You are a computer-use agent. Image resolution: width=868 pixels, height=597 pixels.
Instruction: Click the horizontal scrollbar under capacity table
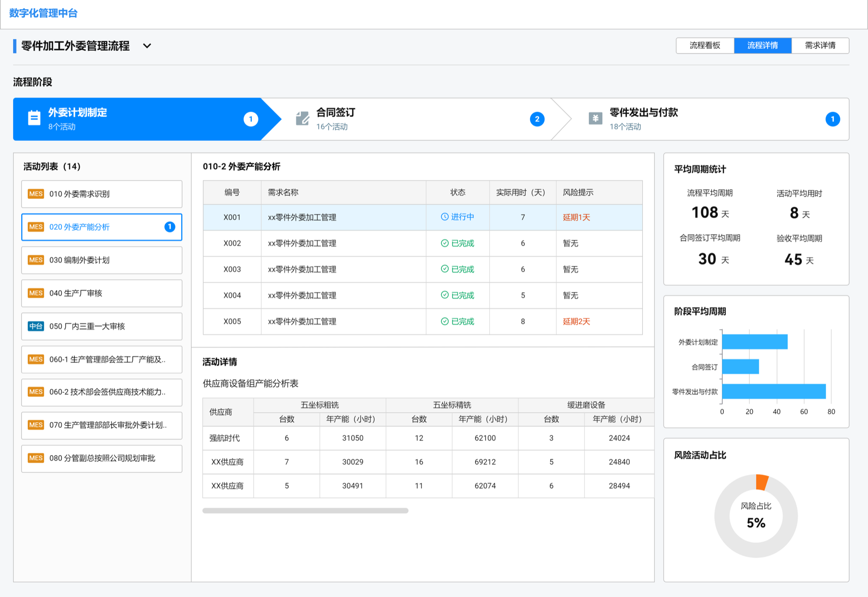coord(305,511)
